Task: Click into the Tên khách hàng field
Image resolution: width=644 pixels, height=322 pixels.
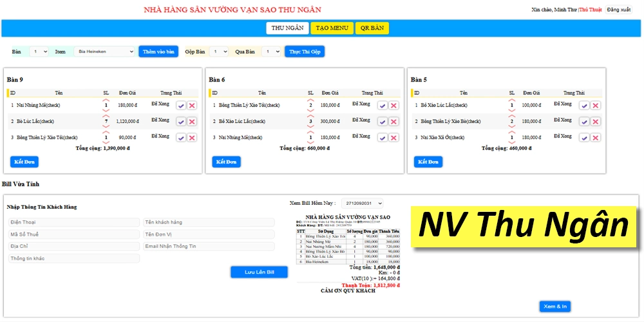Action: (209, 222)
